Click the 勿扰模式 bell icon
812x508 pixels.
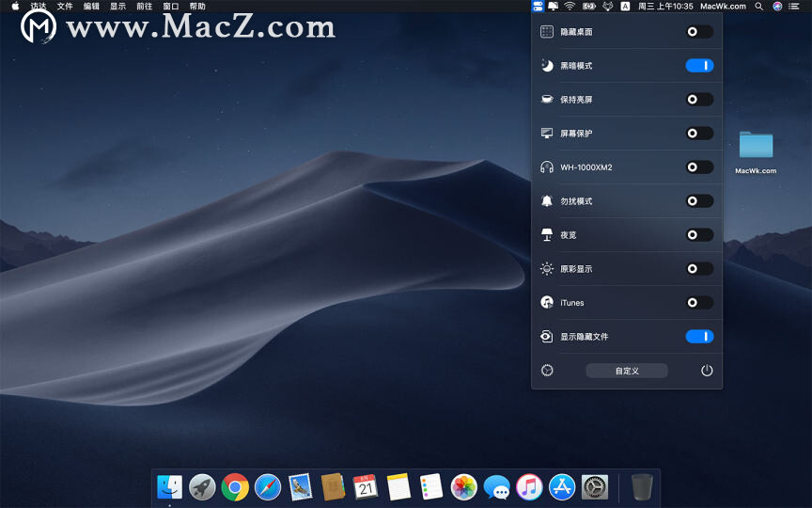click(x=547, y=201)
